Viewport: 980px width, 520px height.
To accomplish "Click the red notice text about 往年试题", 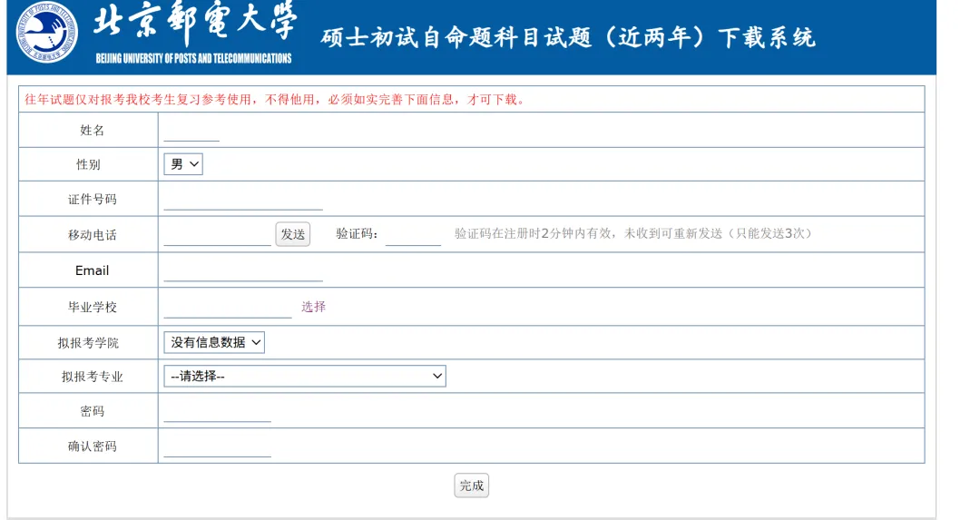I will [274, 100].
